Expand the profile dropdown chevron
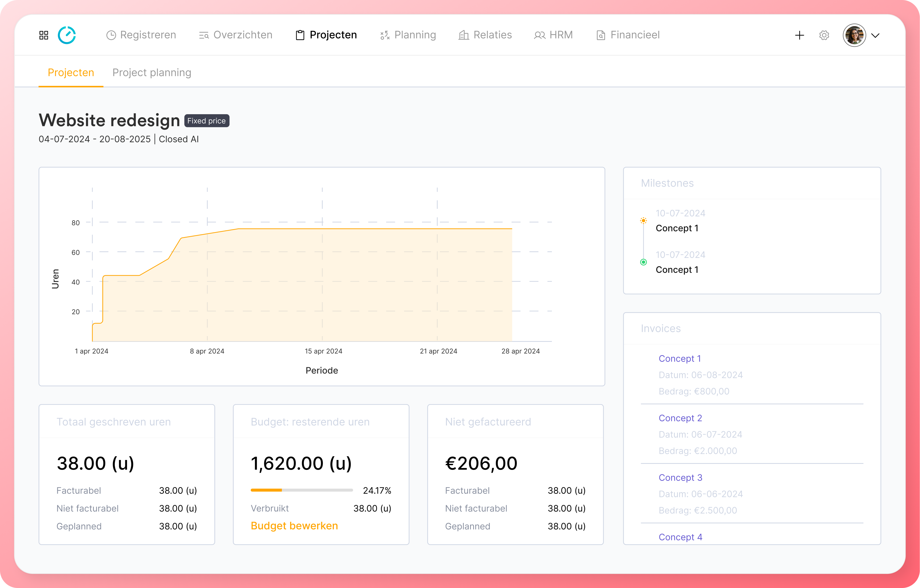This screenshot has height=588, width=920. [x=876, y=36]
